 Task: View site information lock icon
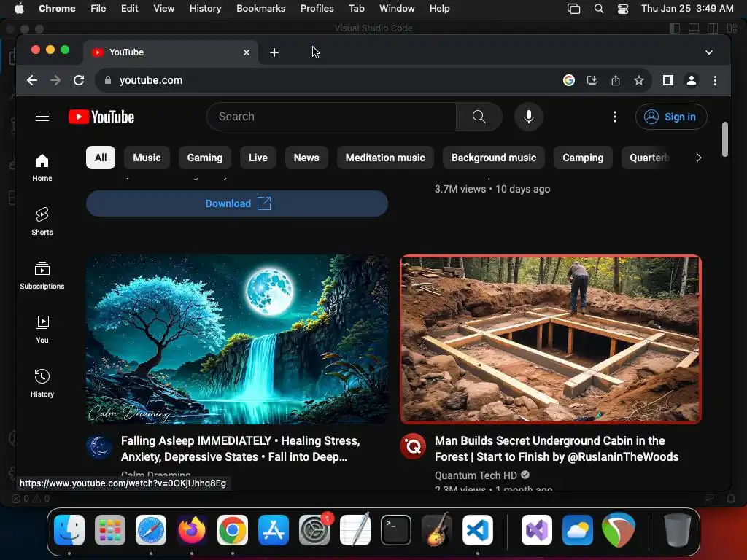[108, 80]
